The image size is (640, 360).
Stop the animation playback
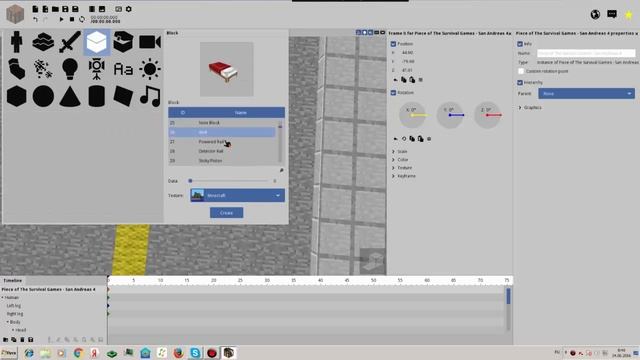tap(72, 19)
